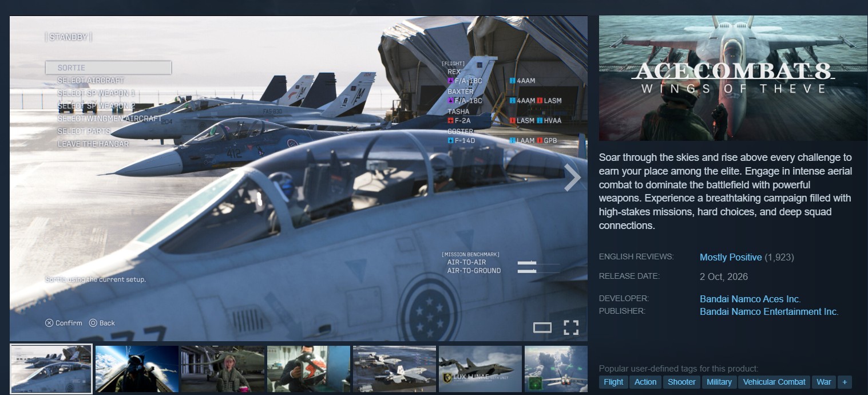Click the "F-14D" flight entry in screenshot

coord(461,140)
